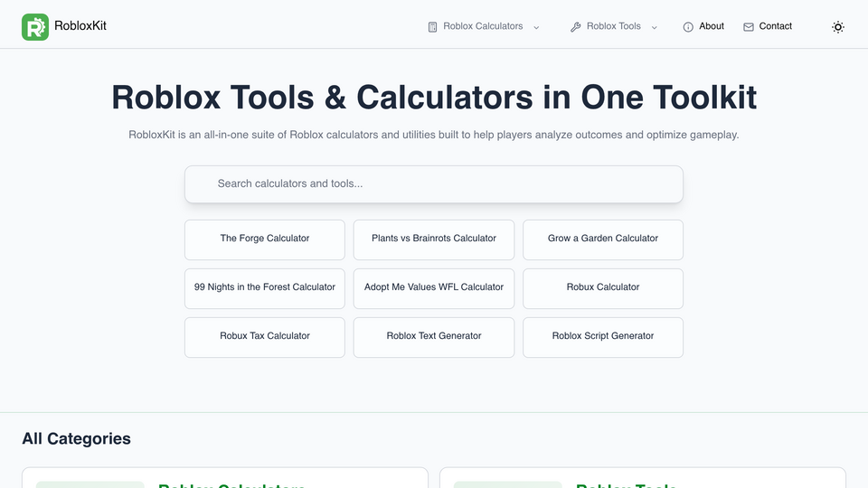This screenshot has height=488, width=868.
Task: Open the Roblox Script Generator
Action: [603, 337]
